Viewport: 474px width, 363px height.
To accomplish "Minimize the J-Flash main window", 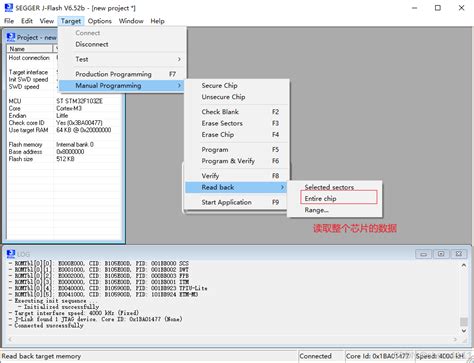I will (x=415, y=8).
